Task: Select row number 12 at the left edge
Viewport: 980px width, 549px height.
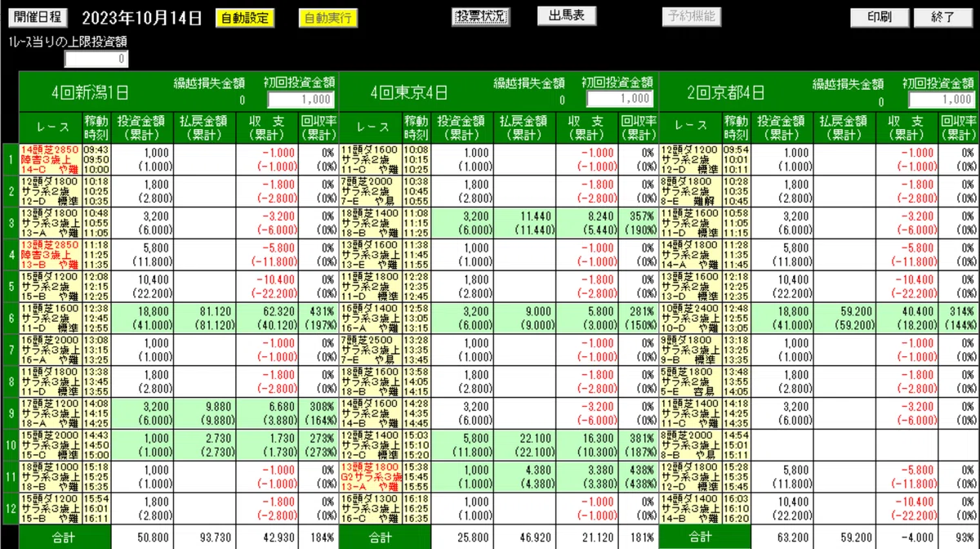Action: click(x=10, y=507)
